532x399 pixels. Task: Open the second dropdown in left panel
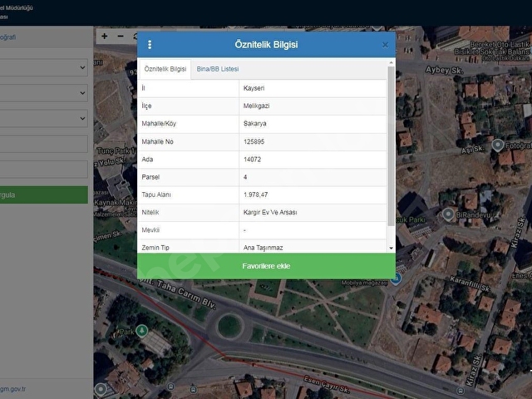43,93
